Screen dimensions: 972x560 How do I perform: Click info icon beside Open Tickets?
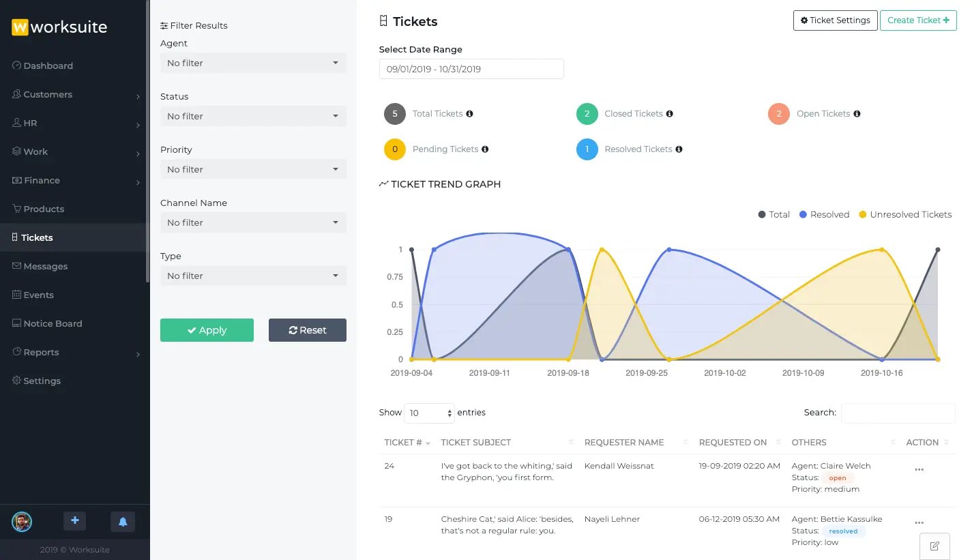click(857, 114)
